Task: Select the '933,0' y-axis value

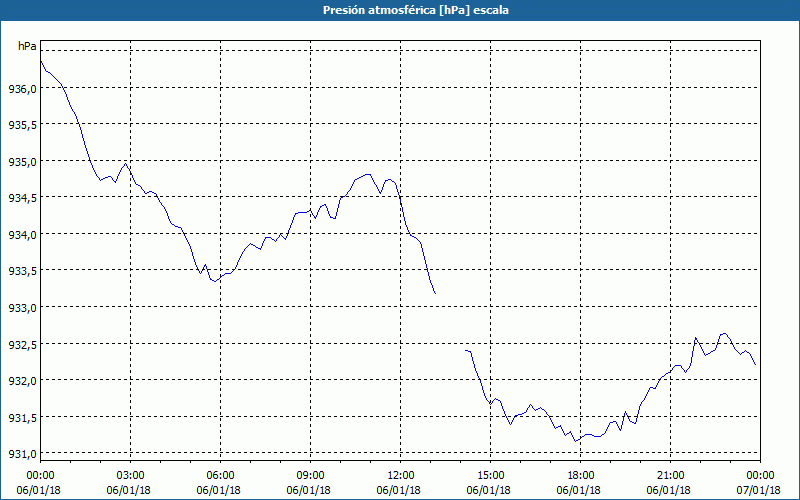Action: 22,307
